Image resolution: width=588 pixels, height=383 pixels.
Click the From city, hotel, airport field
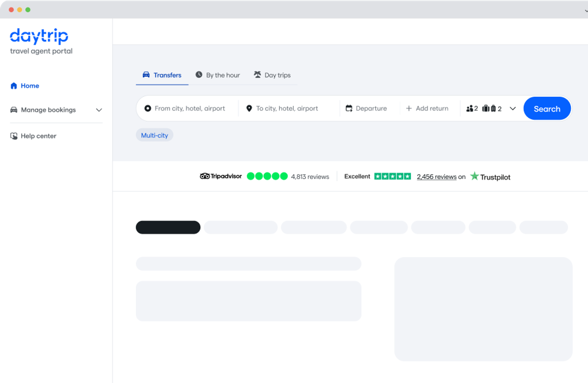(x=187, y=108)
